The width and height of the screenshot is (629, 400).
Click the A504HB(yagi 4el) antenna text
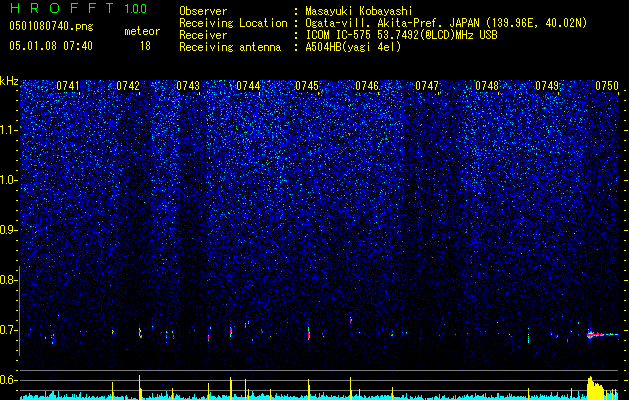(353, 47)
